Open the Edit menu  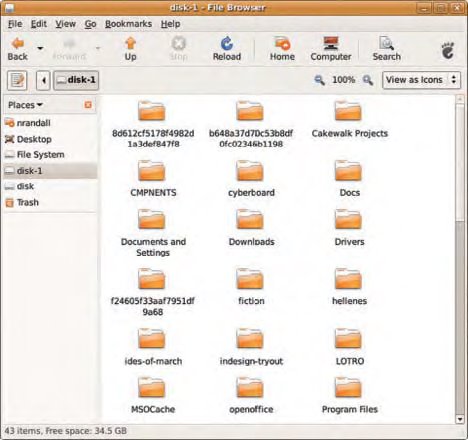(x=39, y=24)
